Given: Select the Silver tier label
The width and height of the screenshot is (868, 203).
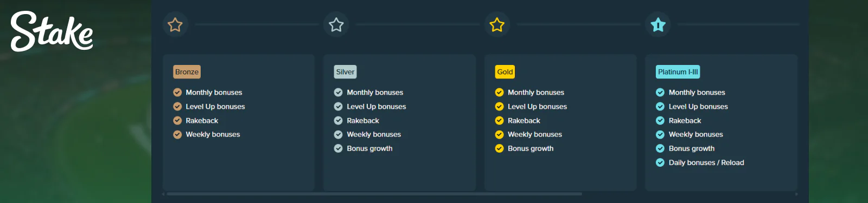Looking at the screenshot, I should (x=346, y=72).
